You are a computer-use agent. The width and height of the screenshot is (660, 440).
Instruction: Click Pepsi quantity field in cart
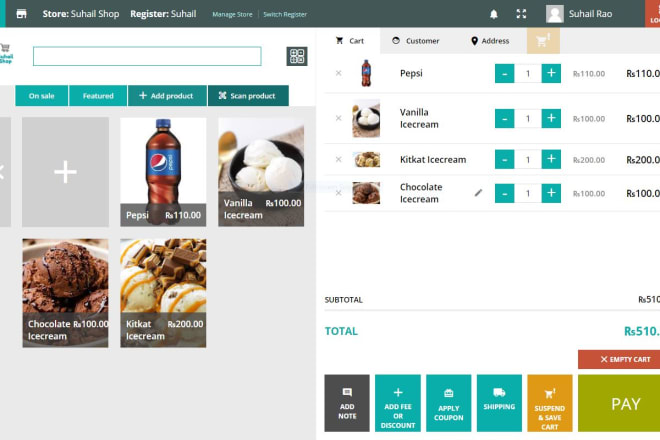[x=528, y=74]
